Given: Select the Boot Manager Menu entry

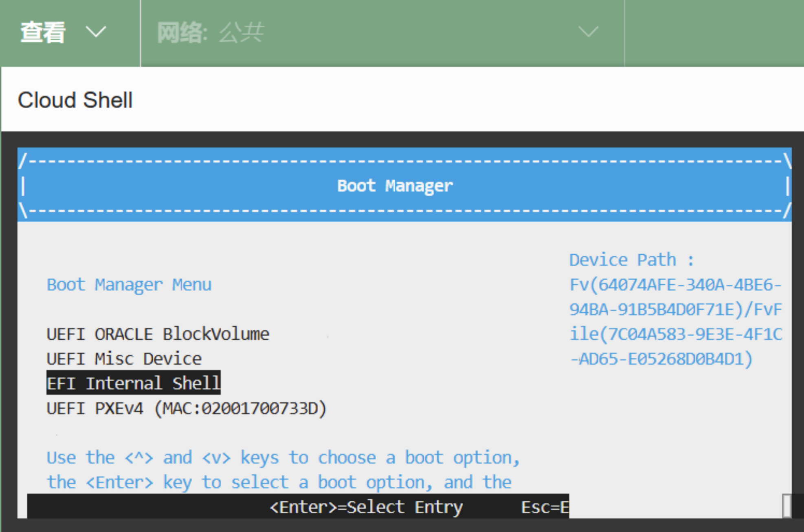Looking at the screenshot, I should tap(129, 284).
